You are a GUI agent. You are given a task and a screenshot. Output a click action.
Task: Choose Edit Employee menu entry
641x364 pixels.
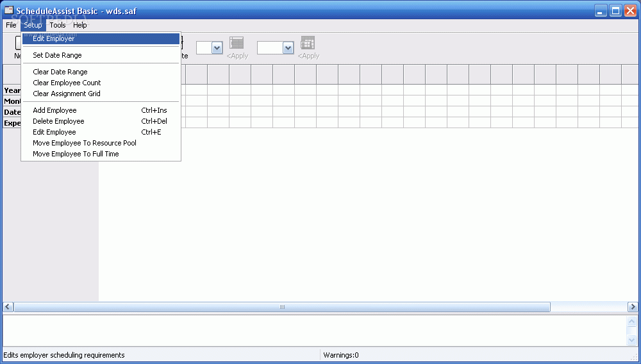[x=101, y=133]
